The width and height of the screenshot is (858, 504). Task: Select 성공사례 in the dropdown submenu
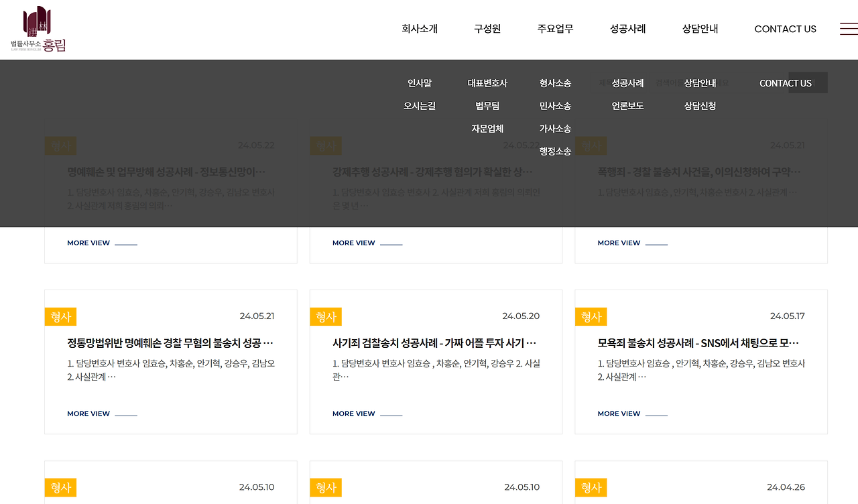(627, 83)
